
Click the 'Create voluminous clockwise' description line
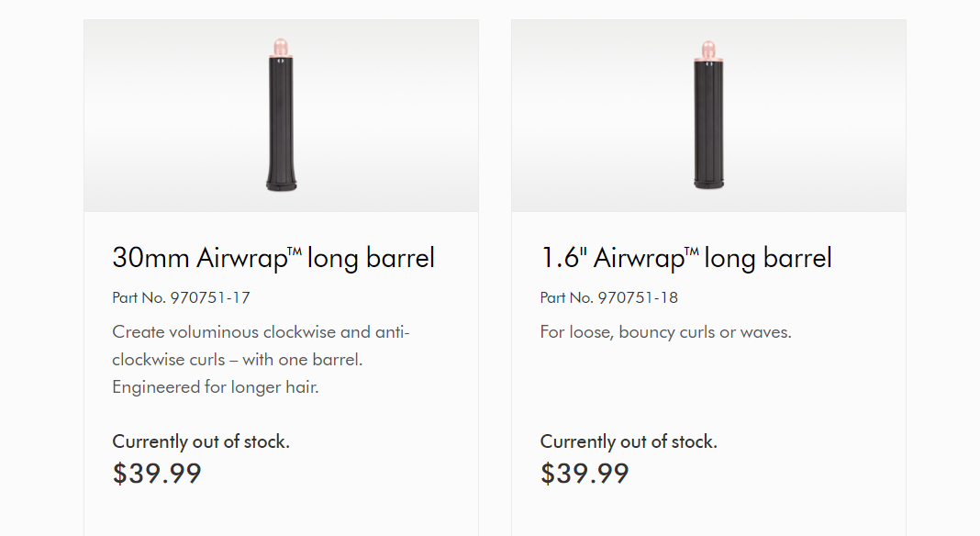click(x=261, y=331)
